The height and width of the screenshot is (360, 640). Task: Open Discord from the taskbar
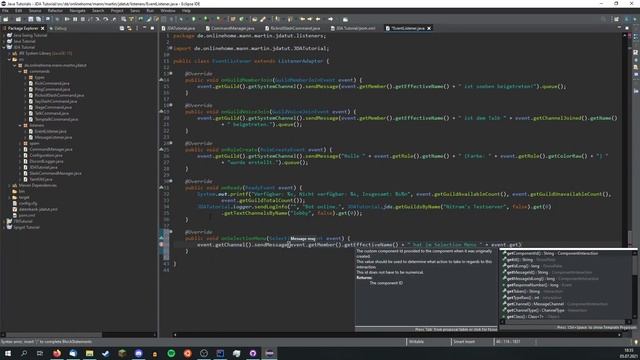pos(138,353)
